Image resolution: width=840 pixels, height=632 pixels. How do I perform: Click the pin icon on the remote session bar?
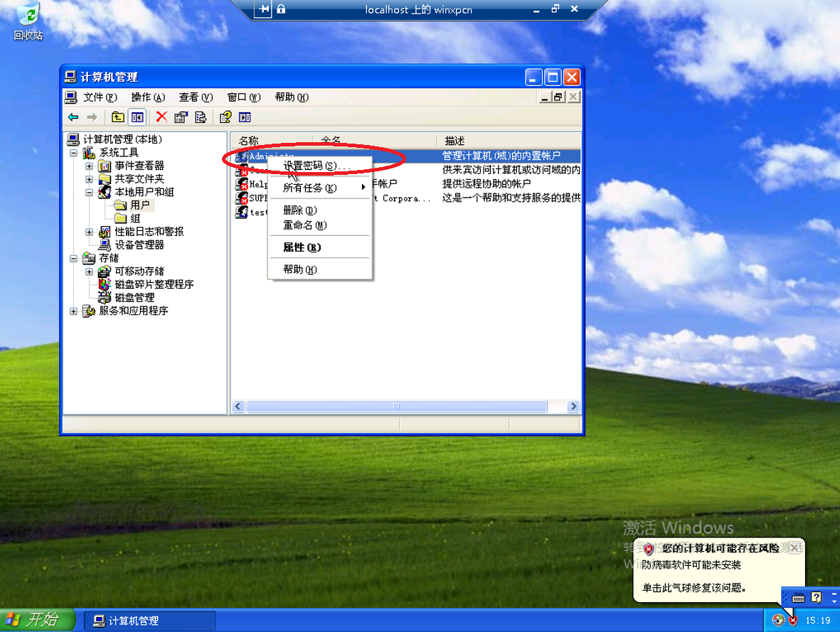[x=263, y=9]
